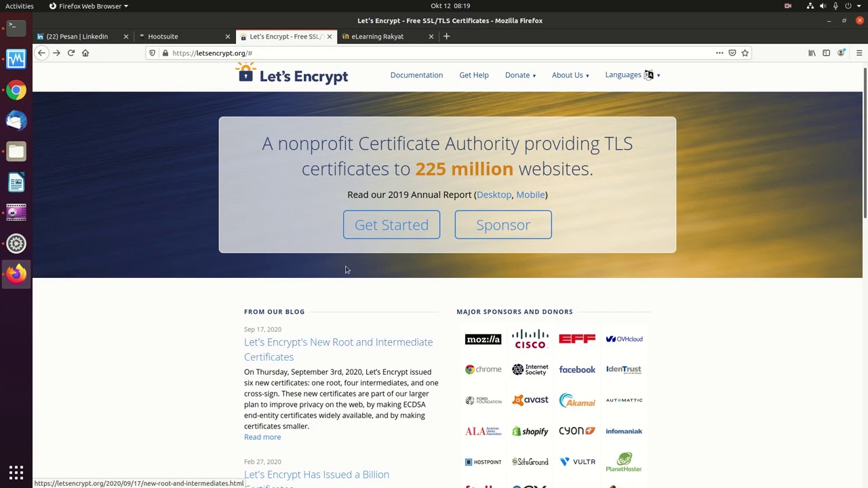868x488 pixels.
Task: Expand the About Us dropdown
Action: pos(570,75)
